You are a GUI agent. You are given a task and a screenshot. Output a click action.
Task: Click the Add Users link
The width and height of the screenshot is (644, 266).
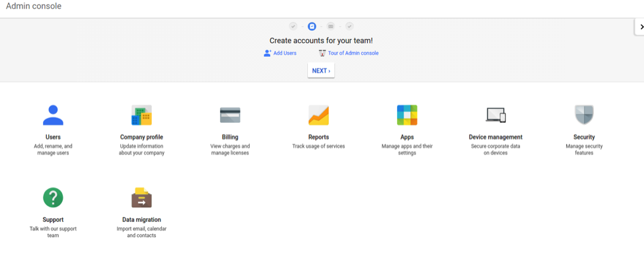coord(285,53)
